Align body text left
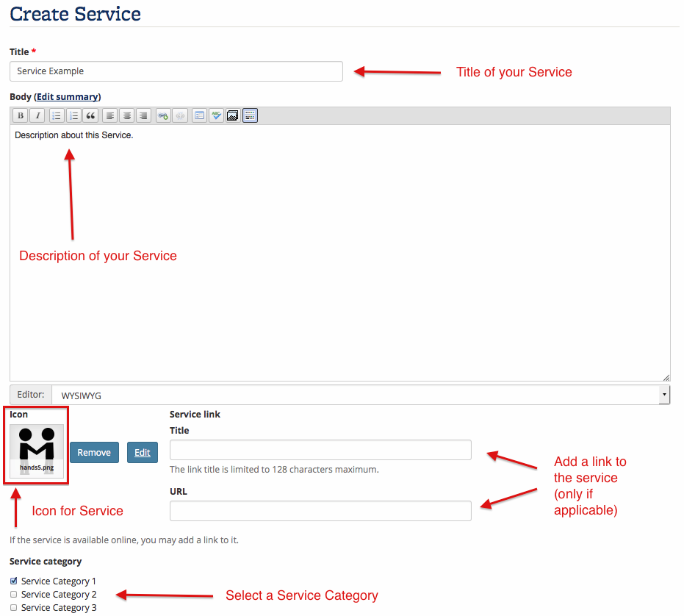 [110, 115]
